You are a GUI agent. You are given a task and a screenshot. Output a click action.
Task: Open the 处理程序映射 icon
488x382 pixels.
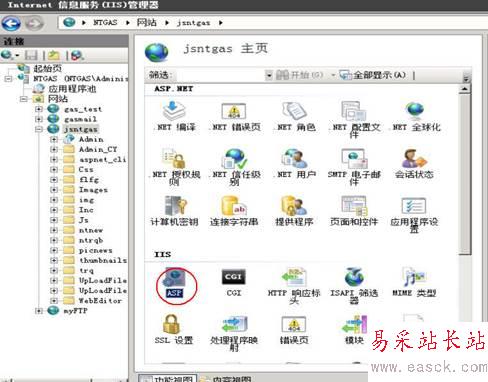click(235, 325)
